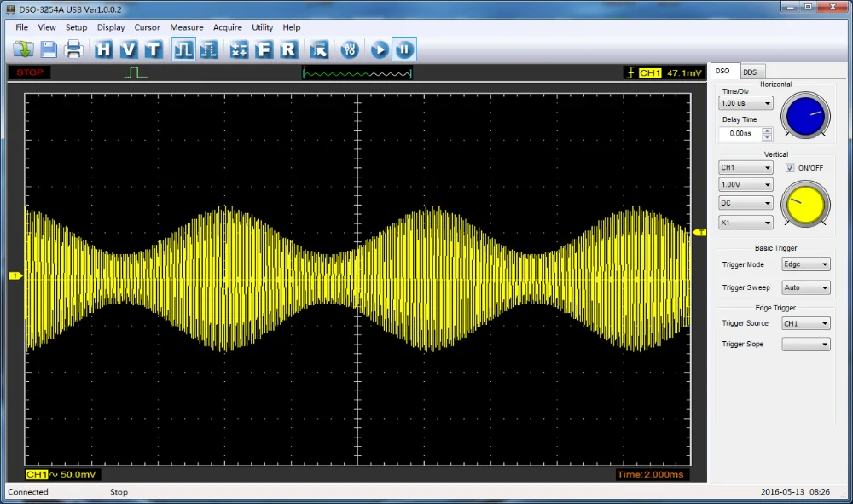853x504 pixels.
Task: Click the 2016-05-13 08:26 date time text
Action: [x=795, y=491]
